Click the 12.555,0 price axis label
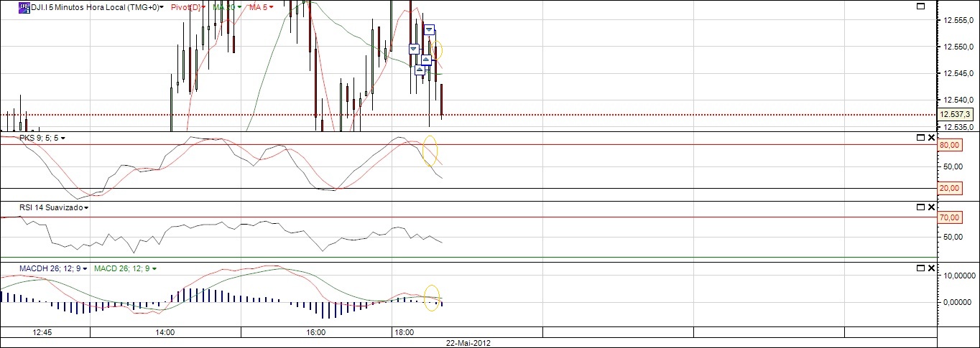The image size is (980, 348). (957, 20)
